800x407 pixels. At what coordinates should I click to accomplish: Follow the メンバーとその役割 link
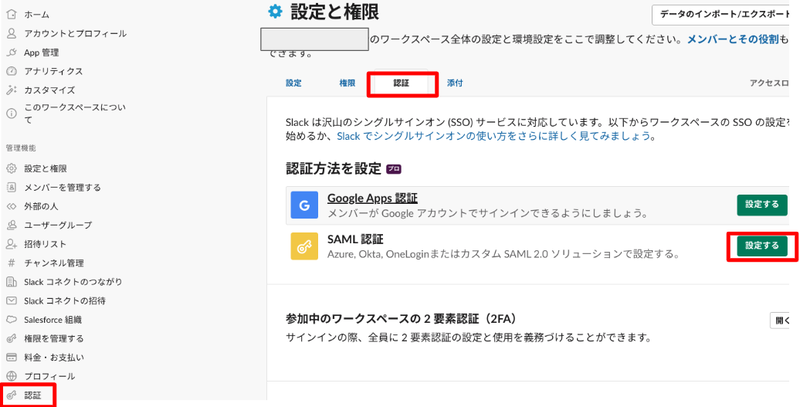[x=733, y=39]
